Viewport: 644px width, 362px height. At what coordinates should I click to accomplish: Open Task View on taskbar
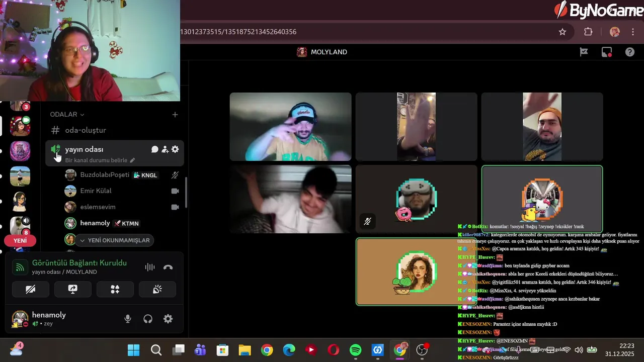coord(178,350)
